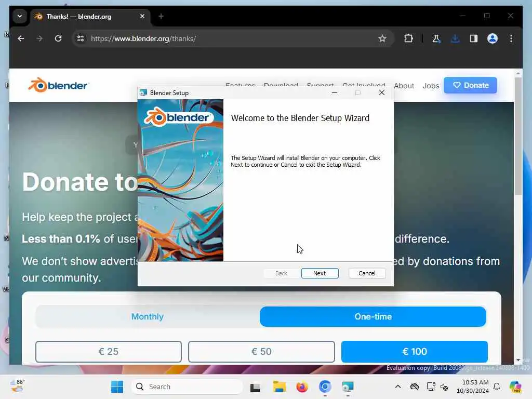532x399 pixels.
Task: Choose the € 100 donation amount
Action: (414, 352)
